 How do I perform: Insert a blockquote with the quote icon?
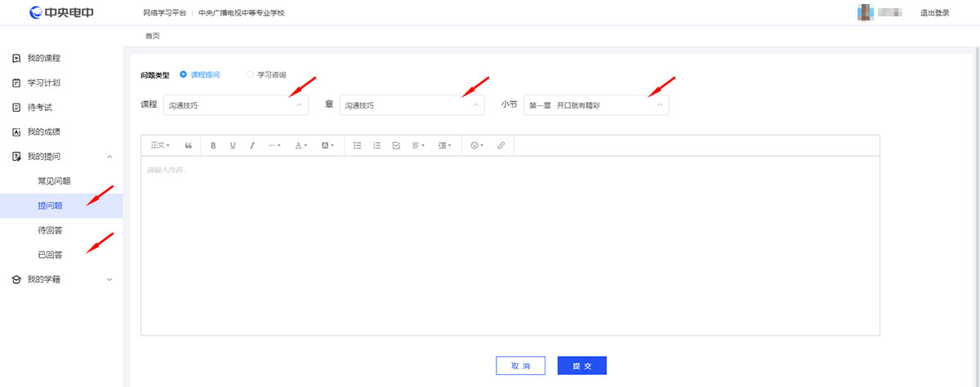pos(189,145)
